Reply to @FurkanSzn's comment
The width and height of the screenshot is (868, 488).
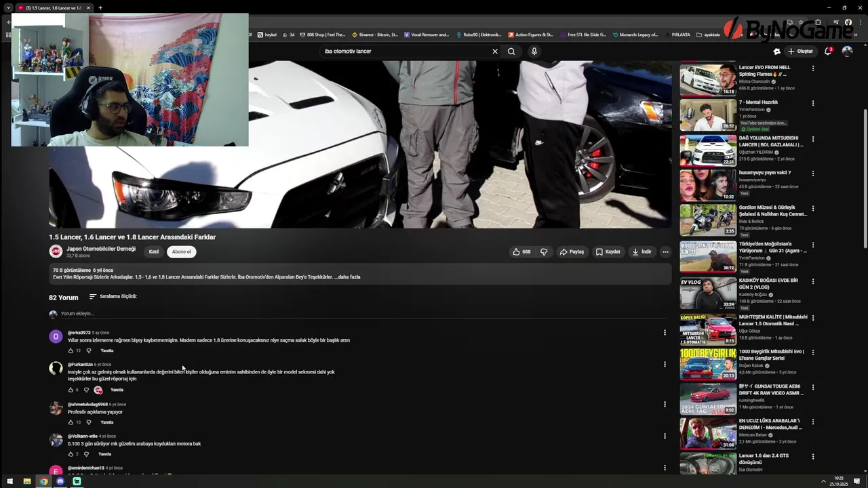(117, 390)
